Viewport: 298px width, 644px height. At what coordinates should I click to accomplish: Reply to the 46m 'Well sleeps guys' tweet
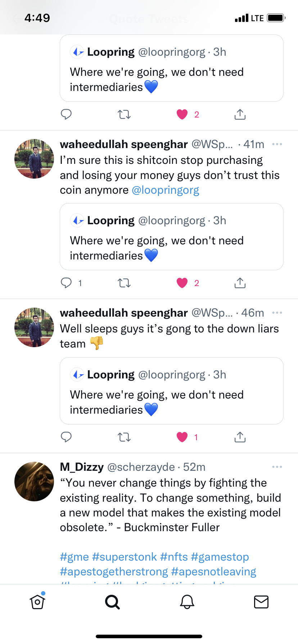(x=67, y=437)
